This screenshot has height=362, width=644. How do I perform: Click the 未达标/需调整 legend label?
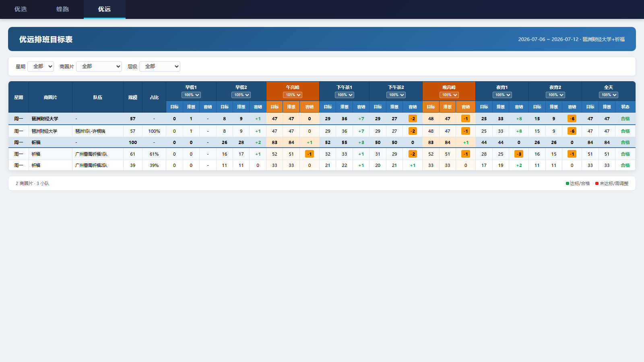pos(614,183)
